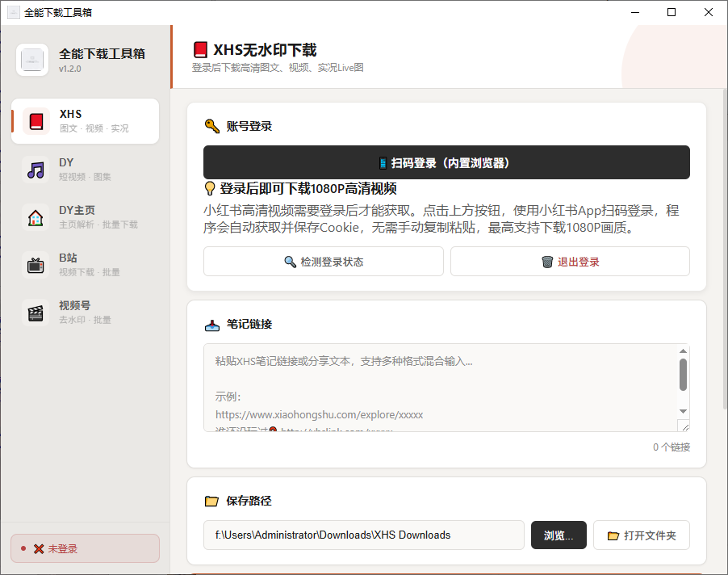This screenshot has height=575, width=728.
Task: Click the text area scrollbar down arrow
Action: pos(683,411)
